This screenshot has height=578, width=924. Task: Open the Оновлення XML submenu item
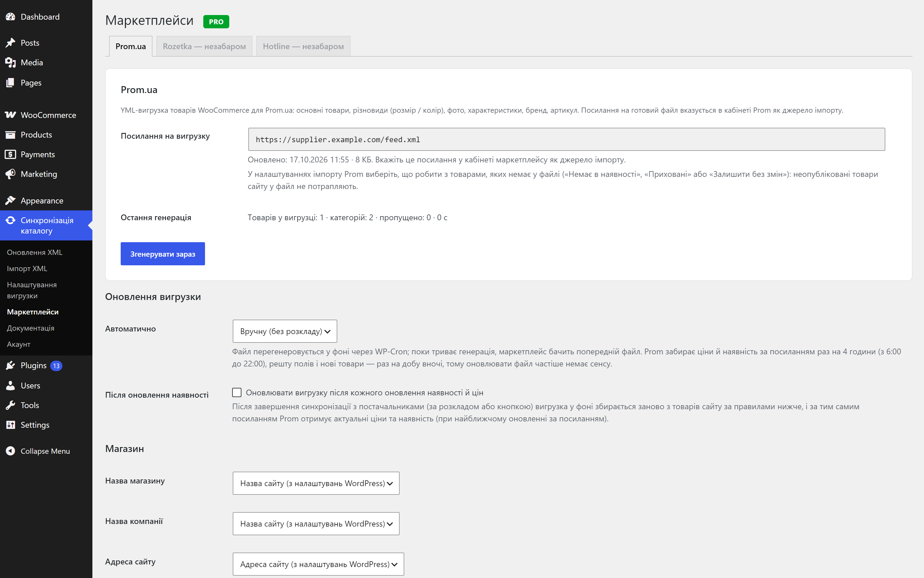[x=34, y=252]
